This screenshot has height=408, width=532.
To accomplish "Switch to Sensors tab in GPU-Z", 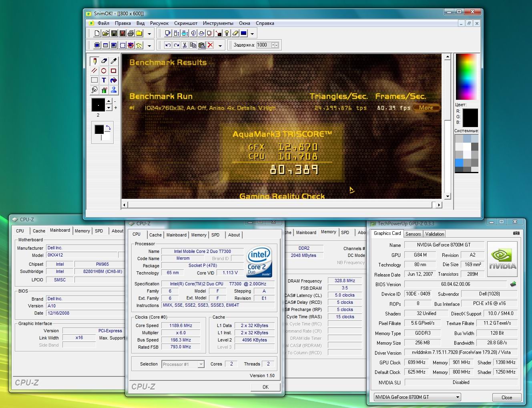I will click(413, 234).
